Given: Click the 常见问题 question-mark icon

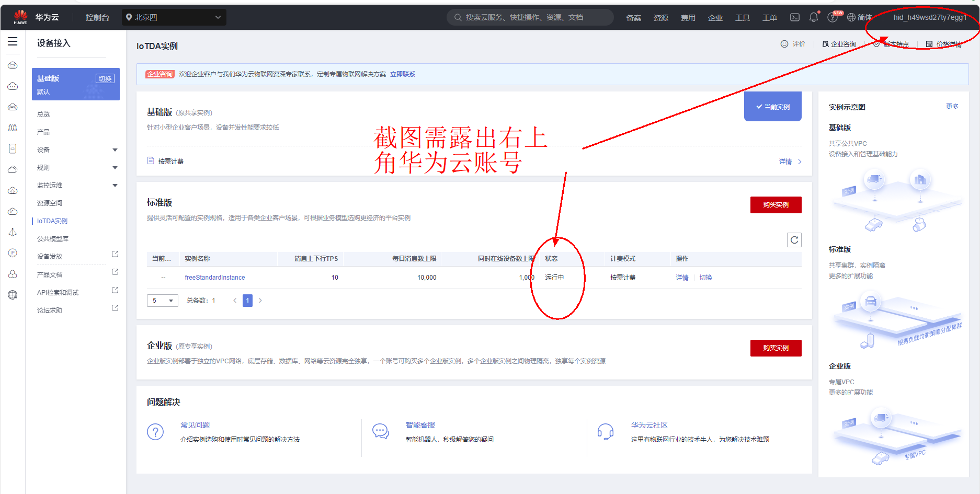Looking at the screenshot, I should click(x=155, y=432).
